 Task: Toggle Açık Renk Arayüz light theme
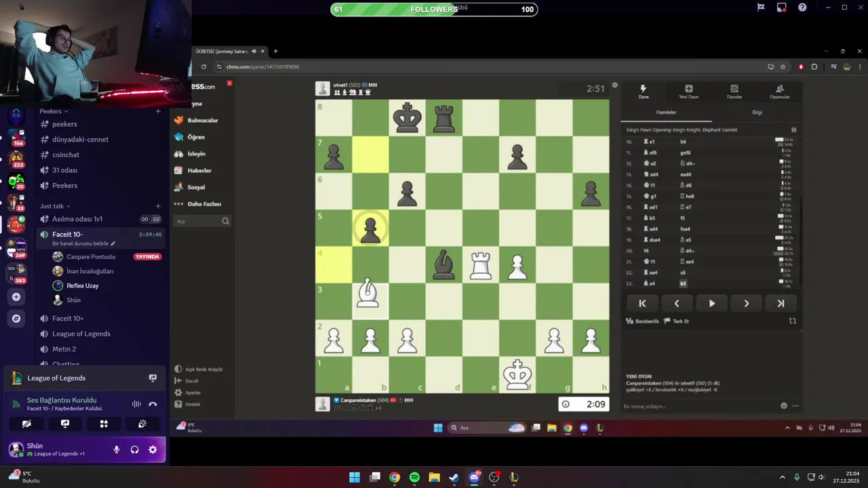click(199, 369)
